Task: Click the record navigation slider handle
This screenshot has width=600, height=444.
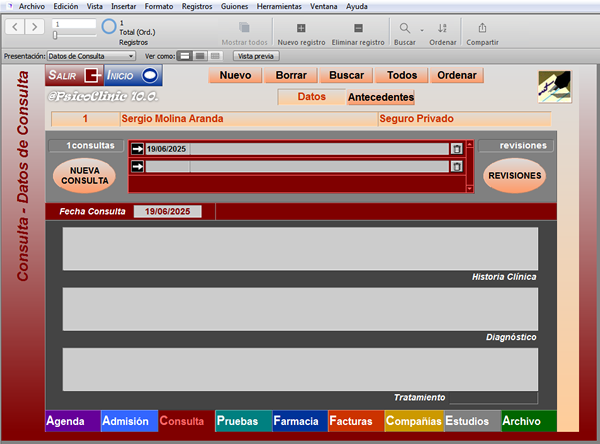Action: tap(55, 35)
